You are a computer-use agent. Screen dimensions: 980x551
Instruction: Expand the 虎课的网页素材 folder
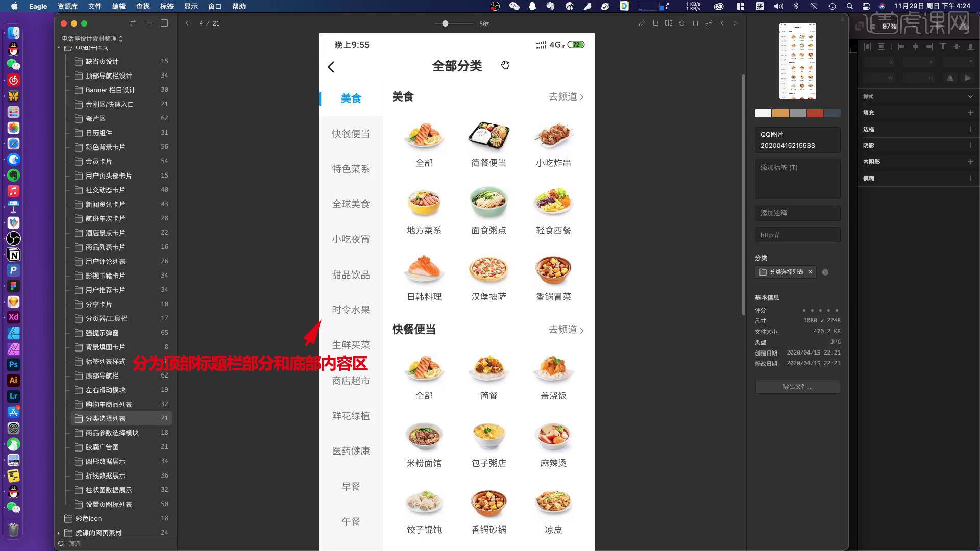[59, 533]
